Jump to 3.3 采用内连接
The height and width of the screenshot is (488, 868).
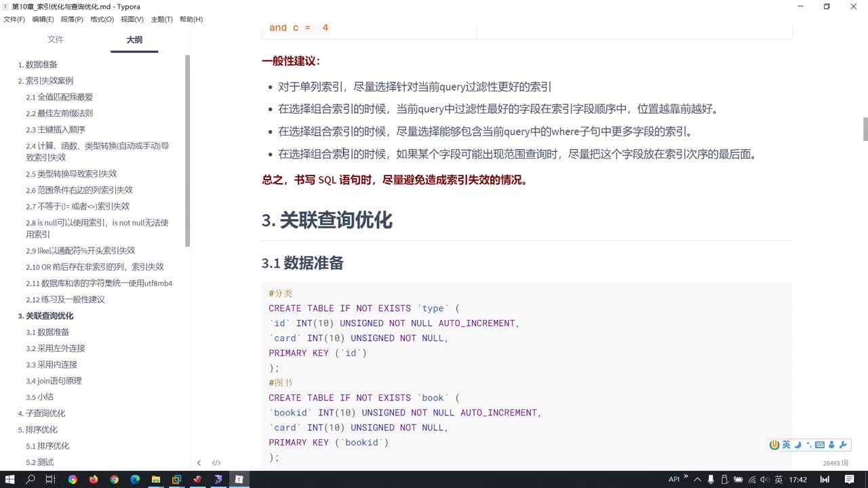[x=52, y=364]
